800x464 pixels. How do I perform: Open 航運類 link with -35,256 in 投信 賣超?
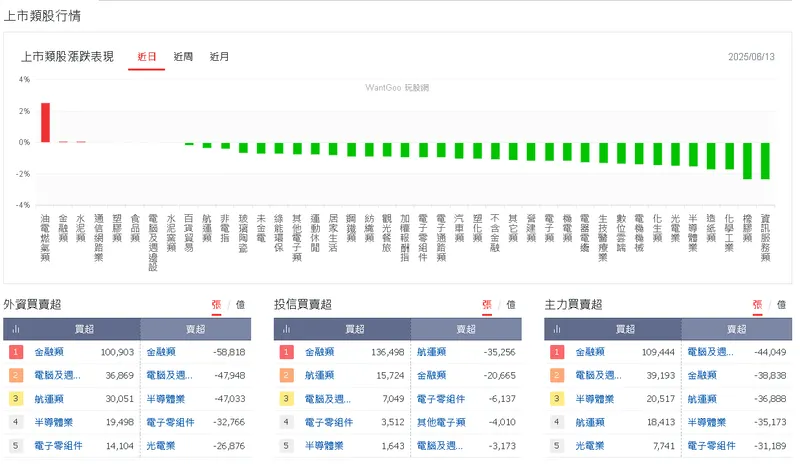432,352
